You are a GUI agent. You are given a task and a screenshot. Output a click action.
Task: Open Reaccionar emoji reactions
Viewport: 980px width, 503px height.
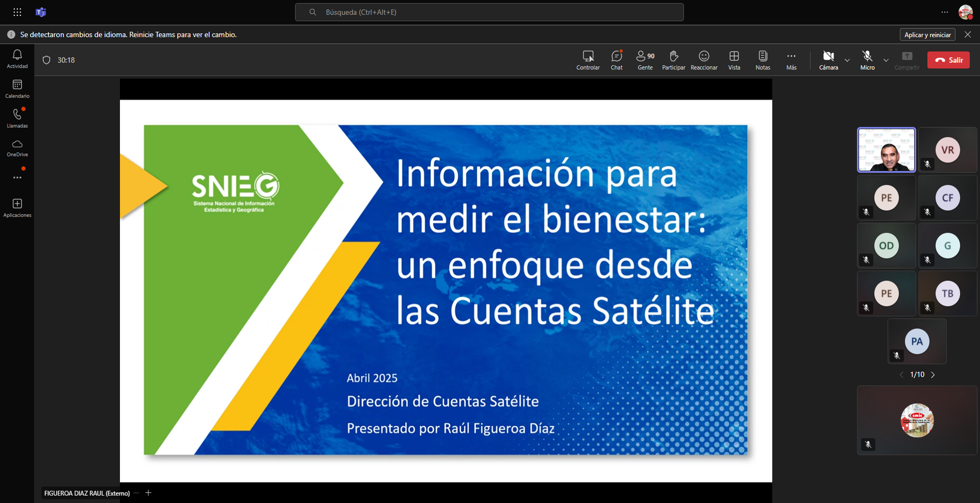point(704,60)
